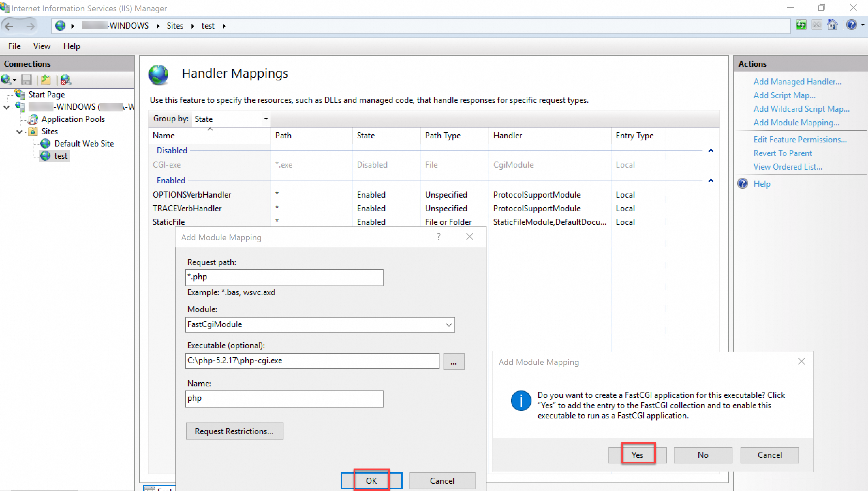Click the globe icon in address bar
The width and height of the screenshot is (868, 491).
pyautogui.click(x=60, y=26)
